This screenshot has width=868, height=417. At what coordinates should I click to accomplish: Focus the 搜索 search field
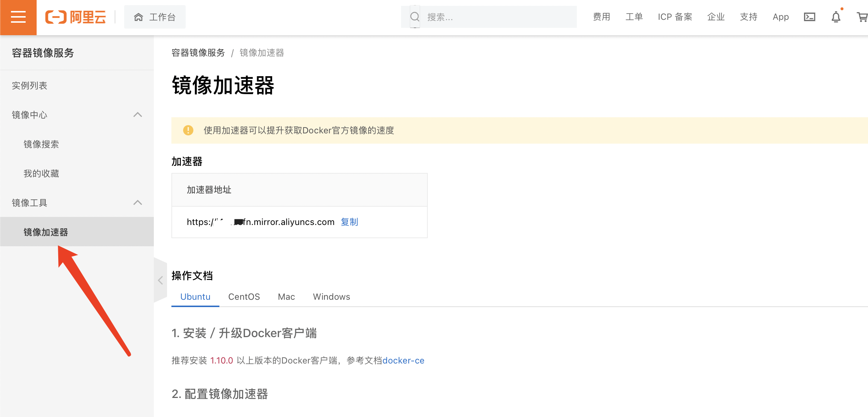coord(489,17)
